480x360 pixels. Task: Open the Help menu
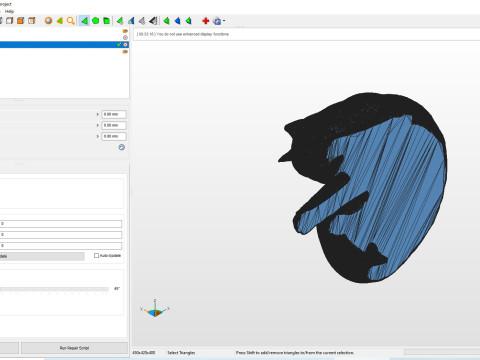(9, 11)
